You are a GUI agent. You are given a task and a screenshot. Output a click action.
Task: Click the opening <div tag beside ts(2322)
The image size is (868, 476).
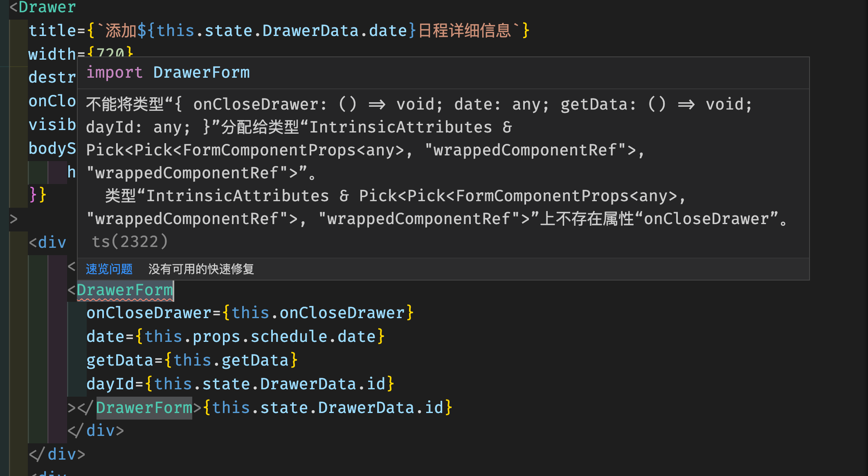[47, 242]
